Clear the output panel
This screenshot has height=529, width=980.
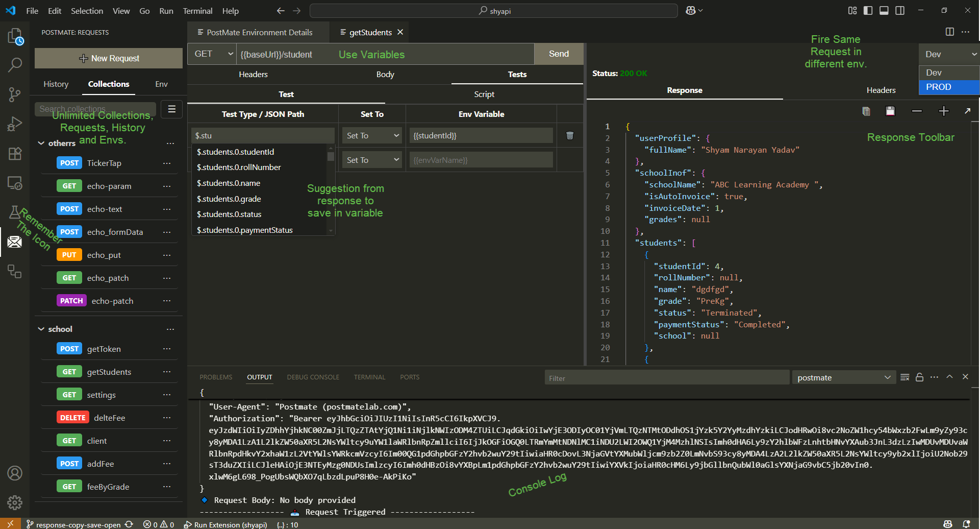pyautogui.click(x=905, y=377)
